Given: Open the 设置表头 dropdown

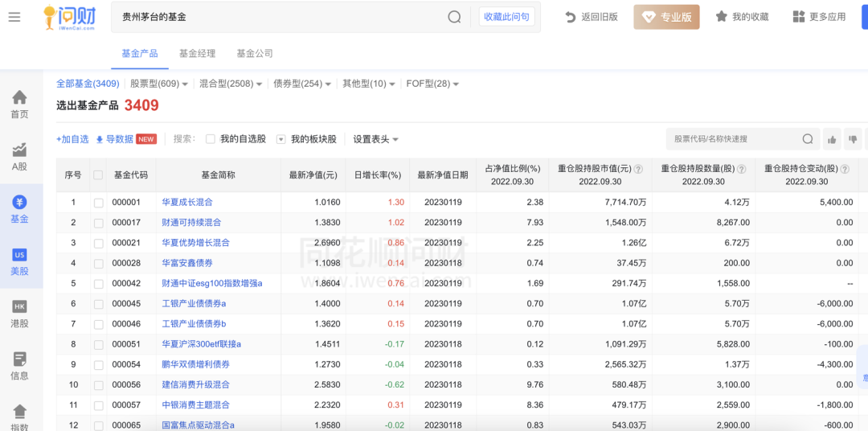Looking at the screenshot, I should coord(376,139).
